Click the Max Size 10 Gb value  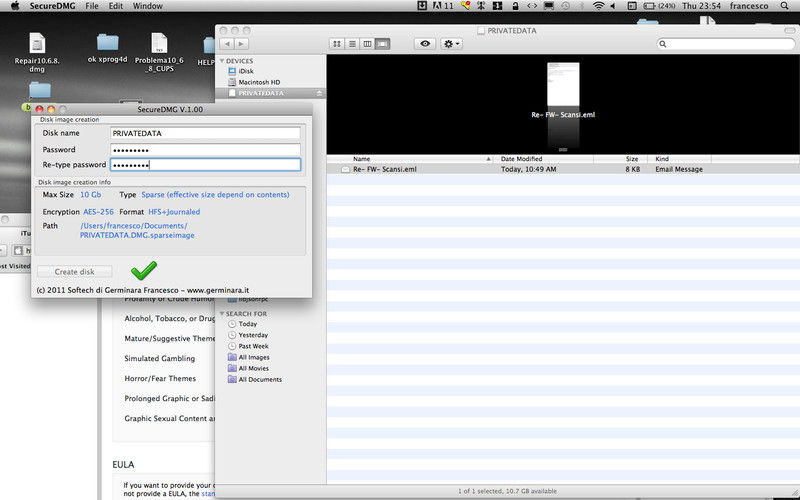91,195
